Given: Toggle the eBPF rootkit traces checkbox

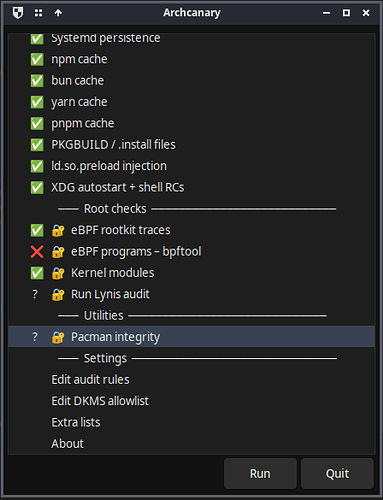Looking at the screenshot, I should tap(37, 230).
